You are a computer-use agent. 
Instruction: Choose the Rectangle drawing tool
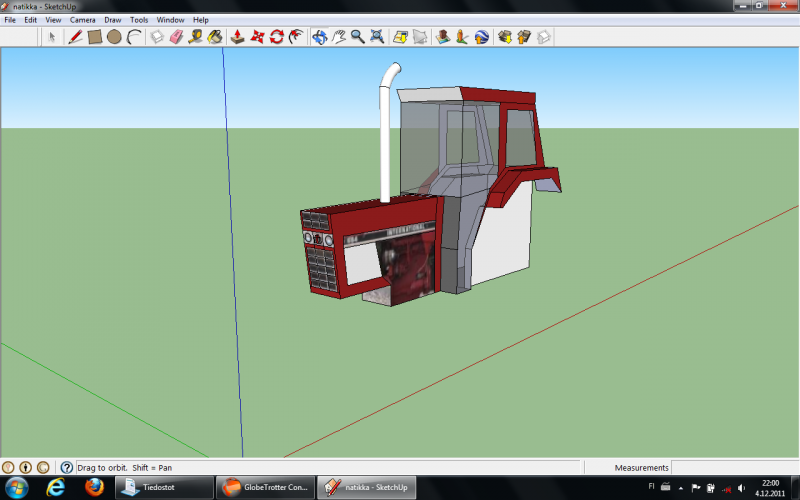(94, 37)
